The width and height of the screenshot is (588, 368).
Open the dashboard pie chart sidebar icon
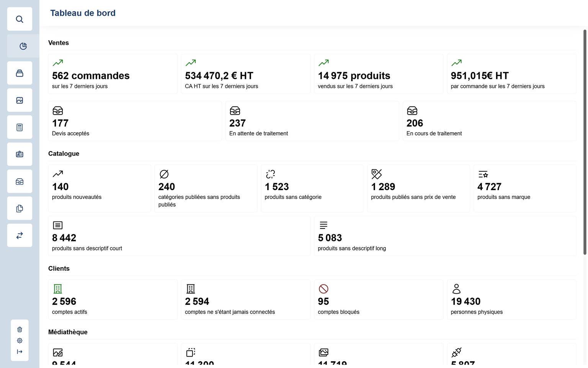click(x=23, y=46)
